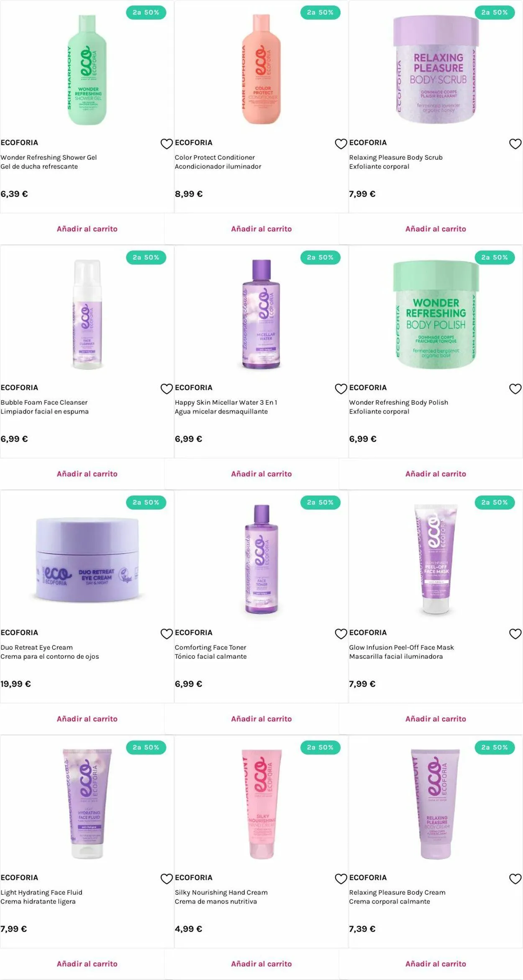This screenshot has height=980, width=523.
Task: Toggle heart on Bubble Foam Face Cleanser
Action: [167, 389]
